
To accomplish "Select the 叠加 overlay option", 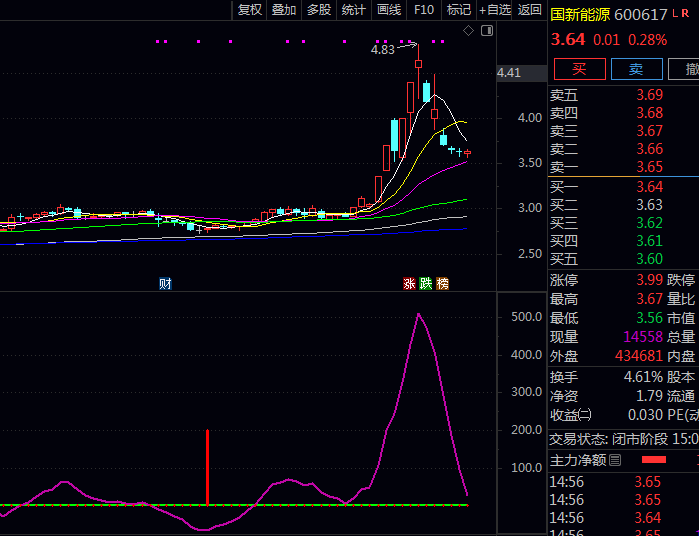I will [x=284, y=10].
